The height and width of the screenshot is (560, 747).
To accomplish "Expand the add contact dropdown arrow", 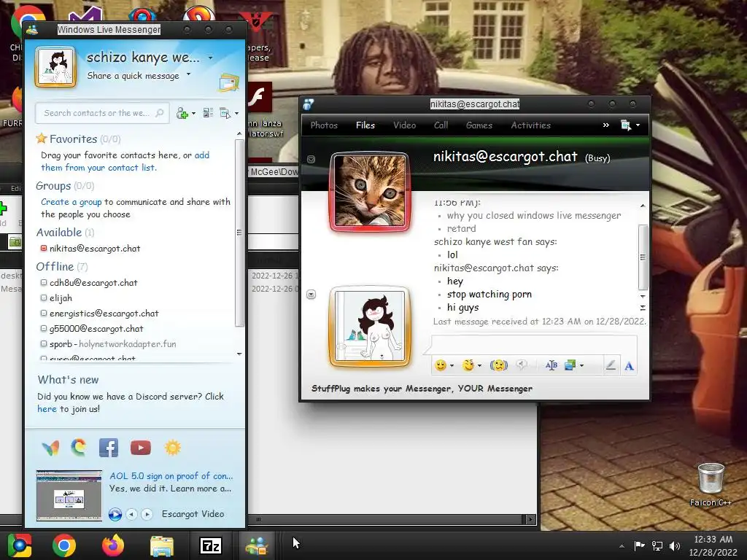I will pyautogui.click(x=193, y=113).
